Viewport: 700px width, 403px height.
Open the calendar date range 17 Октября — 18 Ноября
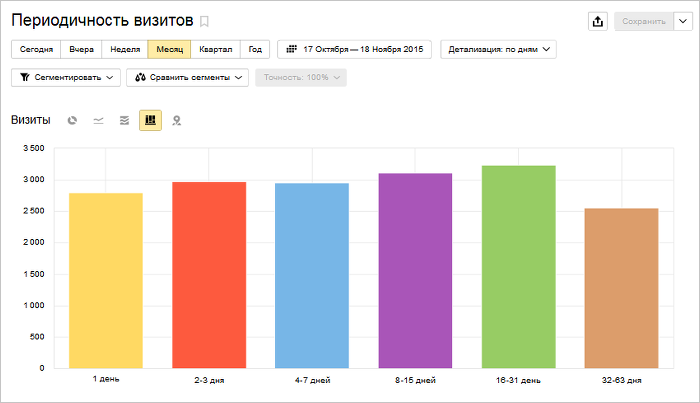click(x=354, y=49)
